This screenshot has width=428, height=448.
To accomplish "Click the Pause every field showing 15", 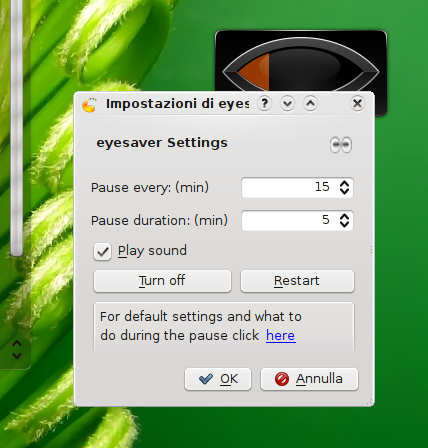I will (x=297, y=187).
